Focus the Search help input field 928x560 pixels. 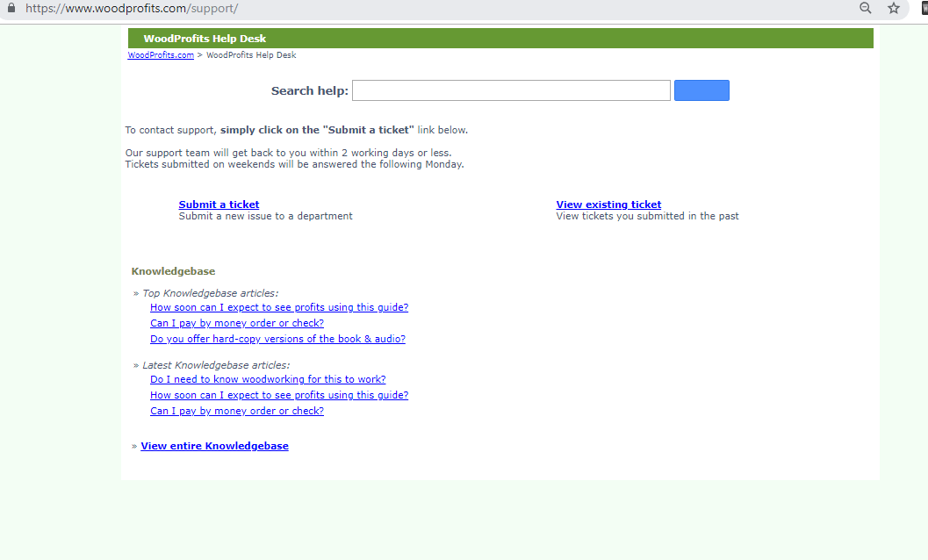pos(511,90)
